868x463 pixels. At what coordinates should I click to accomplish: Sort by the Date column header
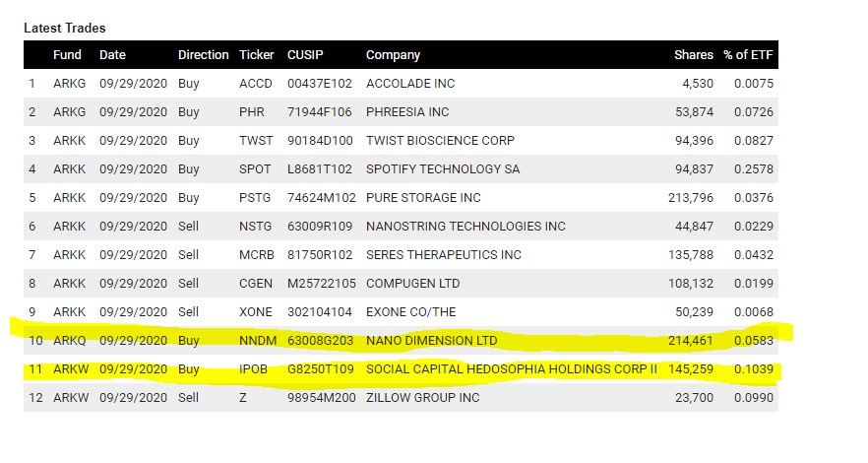tap(112, 55)
